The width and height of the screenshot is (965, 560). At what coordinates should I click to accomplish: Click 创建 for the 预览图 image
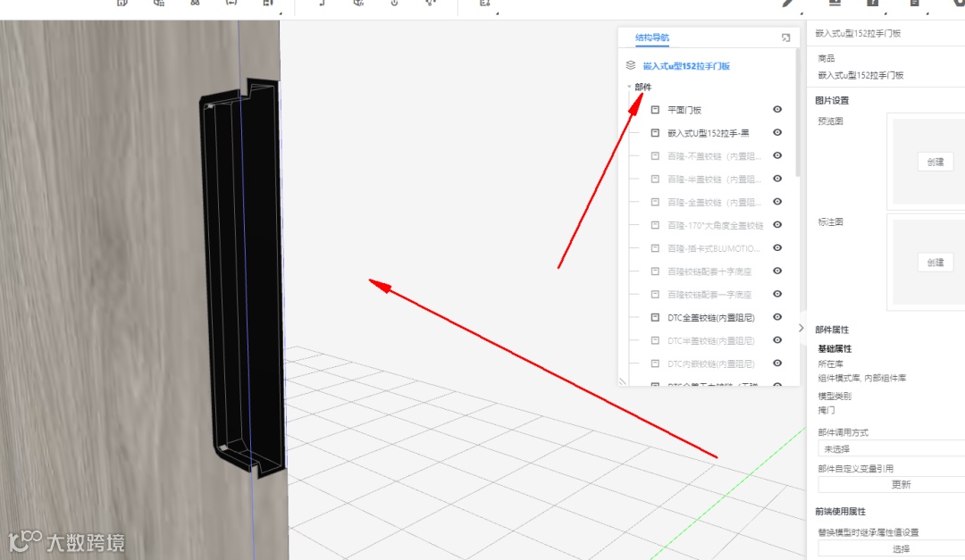tap(935, 162)
